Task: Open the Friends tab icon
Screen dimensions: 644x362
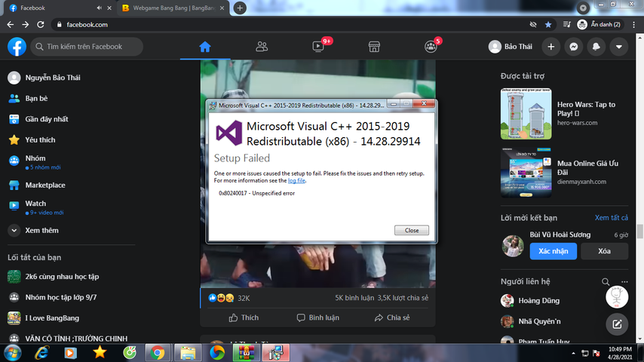Action: point(262,47)
